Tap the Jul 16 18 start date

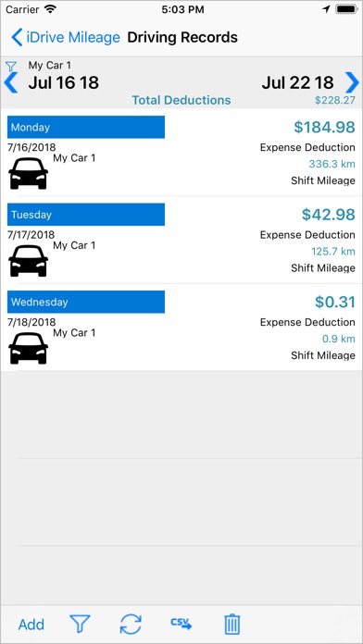64,83
